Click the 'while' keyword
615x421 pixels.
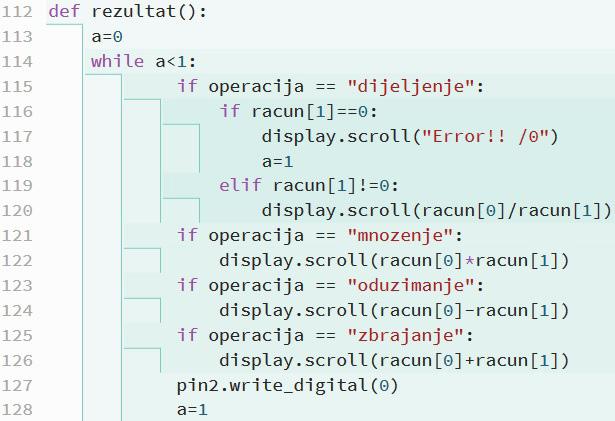pyautogui.click(x=118, y=61)
